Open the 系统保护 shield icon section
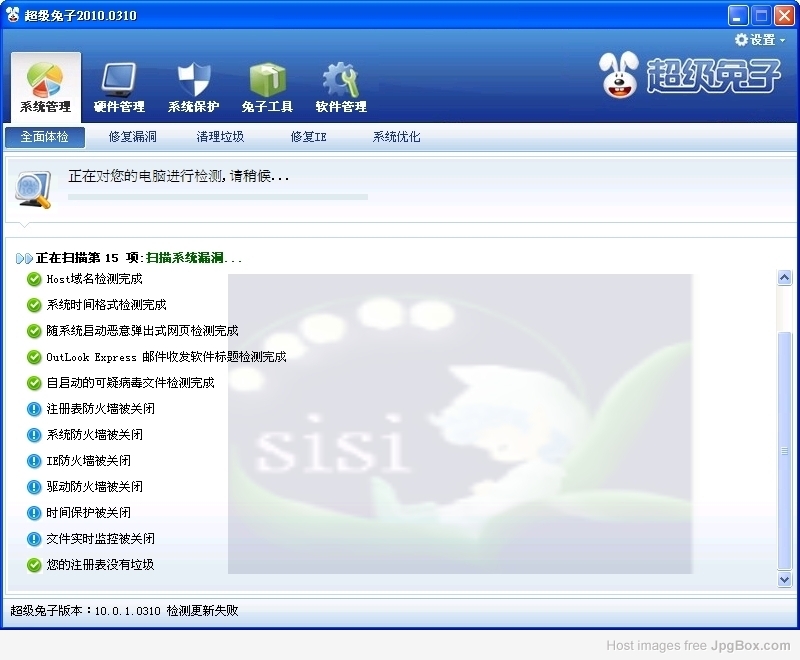The width and height of the screenshot is (800, 660). coord(193,87)
